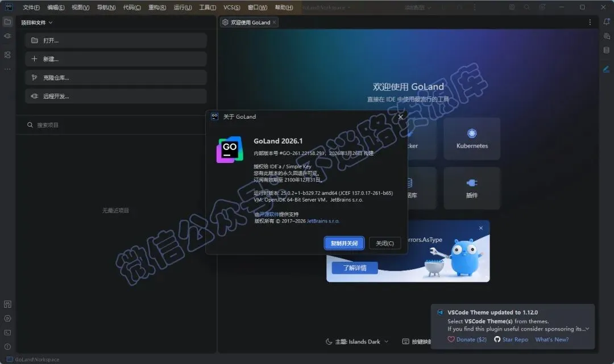The image size is (614, 364).
Task: Click the Search Everywhere magnifier in title bar
Action: coord(526,7)
